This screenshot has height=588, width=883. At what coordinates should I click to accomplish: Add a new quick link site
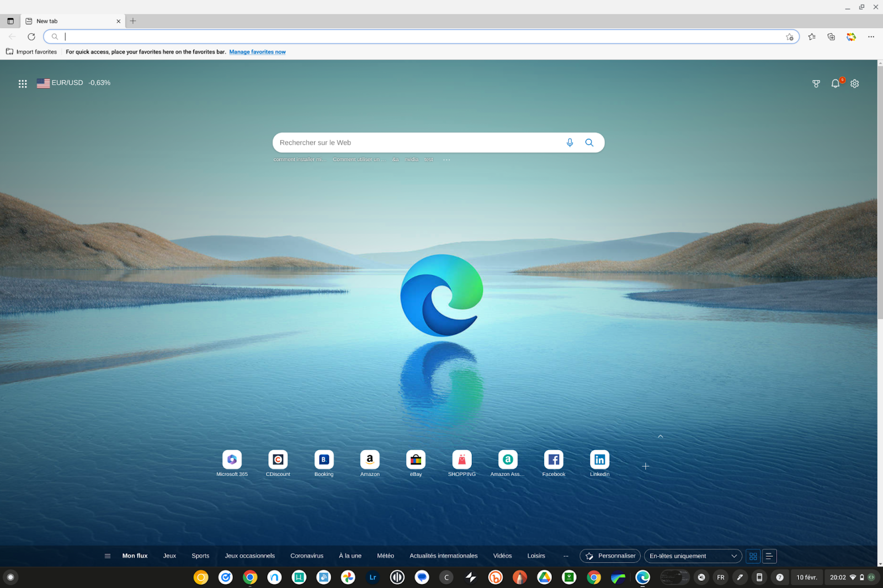[646, 467]
